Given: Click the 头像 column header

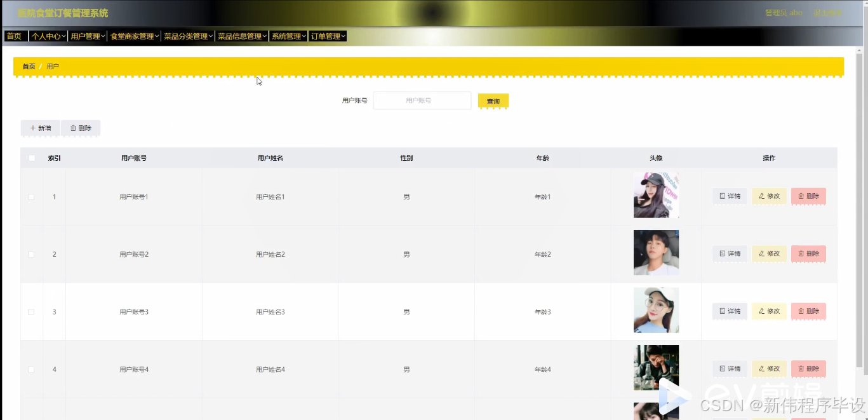Looking at the screenshot, I should [x=656, y=158].
